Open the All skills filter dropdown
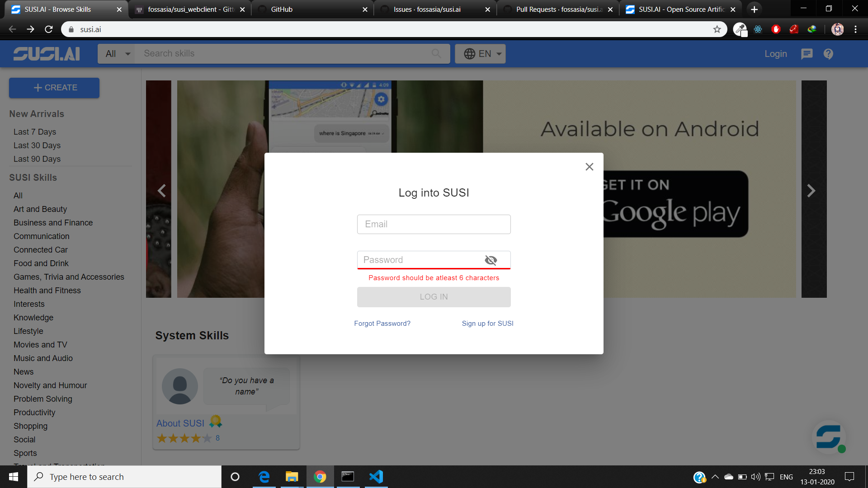Image resolution: width=868 pixels, height=488 pixels. pyautogui.click(x=116, y=53)
